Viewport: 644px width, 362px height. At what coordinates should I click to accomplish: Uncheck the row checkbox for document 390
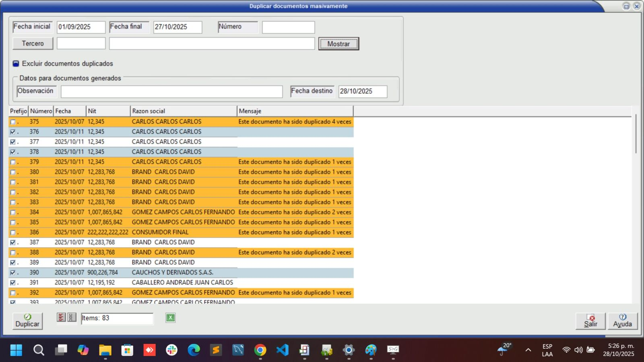point(13,273)
